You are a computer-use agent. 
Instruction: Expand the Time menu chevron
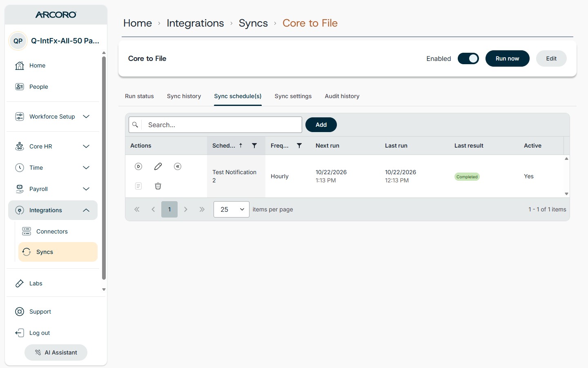(x=86, y=168)
